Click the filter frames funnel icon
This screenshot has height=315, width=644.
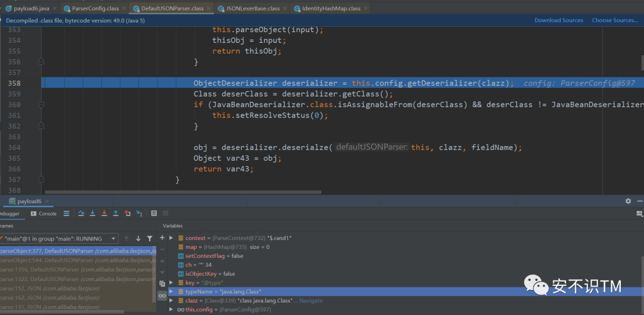(x=150, y=238)
